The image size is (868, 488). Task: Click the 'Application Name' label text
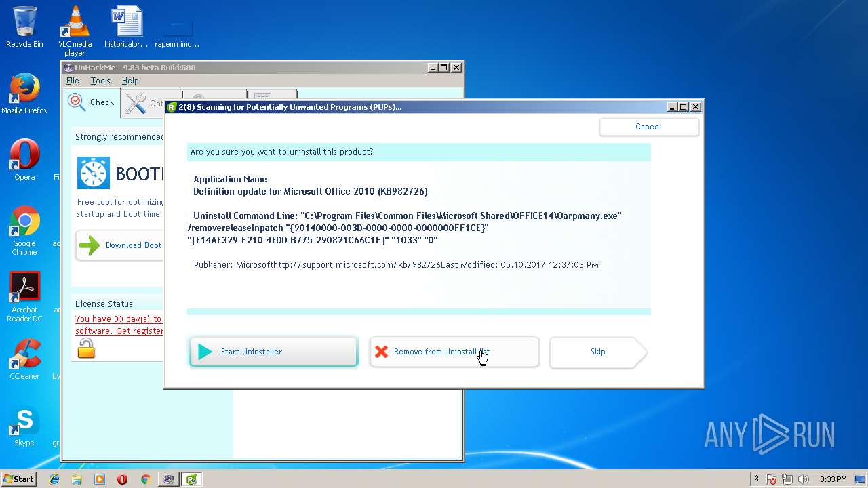[230, 180]
